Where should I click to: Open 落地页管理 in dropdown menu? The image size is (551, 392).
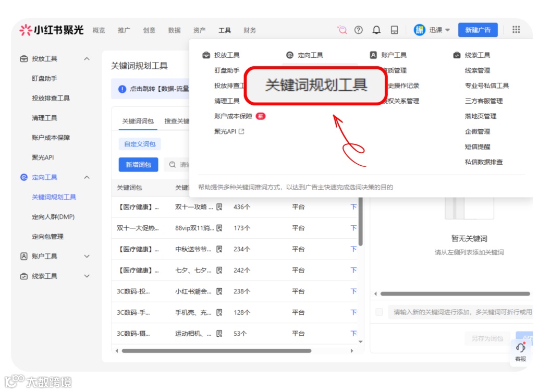click(x=481, y=116)
